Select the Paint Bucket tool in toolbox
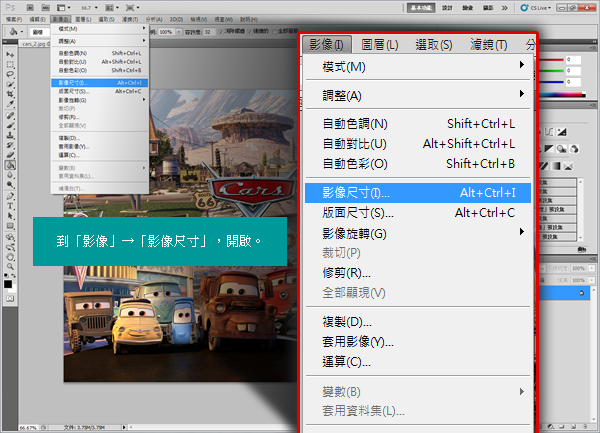The image size is (600, 433). [10, 165]
